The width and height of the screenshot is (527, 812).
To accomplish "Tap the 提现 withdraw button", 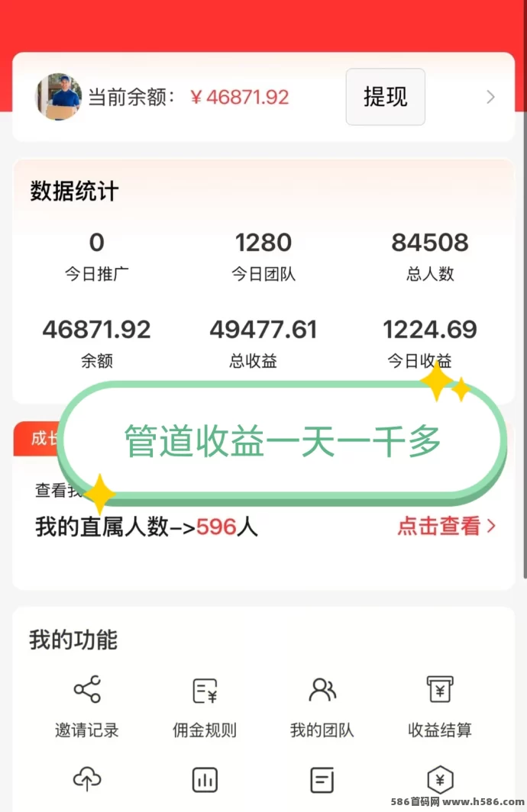I will click(x=386, y=97).
